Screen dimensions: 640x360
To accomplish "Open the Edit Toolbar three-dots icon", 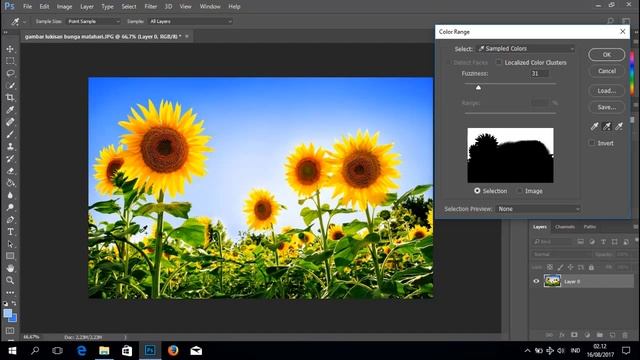I will click(x=10, y=293).
